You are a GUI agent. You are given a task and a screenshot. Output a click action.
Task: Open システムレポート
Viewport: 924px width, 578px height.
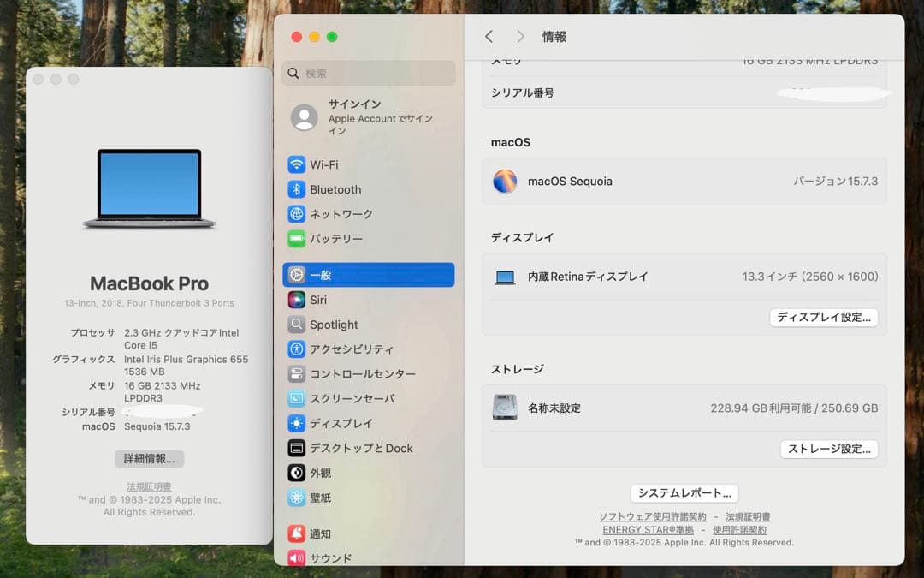tap(684, 492)
